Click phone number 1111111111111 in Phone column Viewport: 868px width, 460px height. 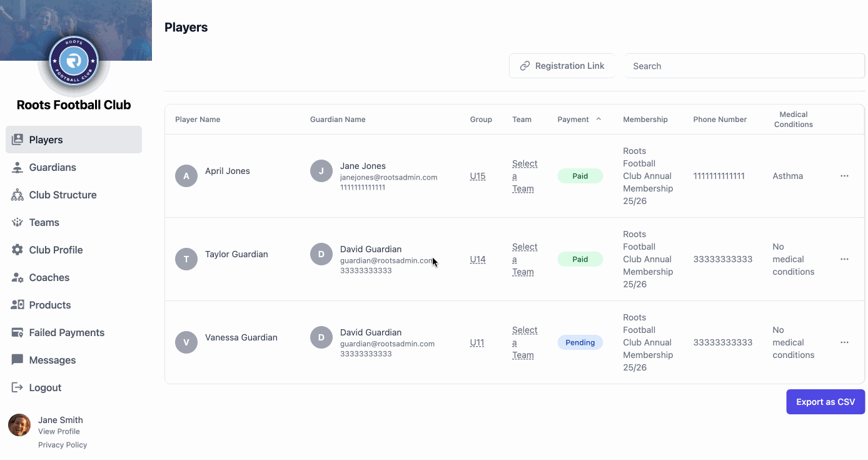tap(719, 176)
